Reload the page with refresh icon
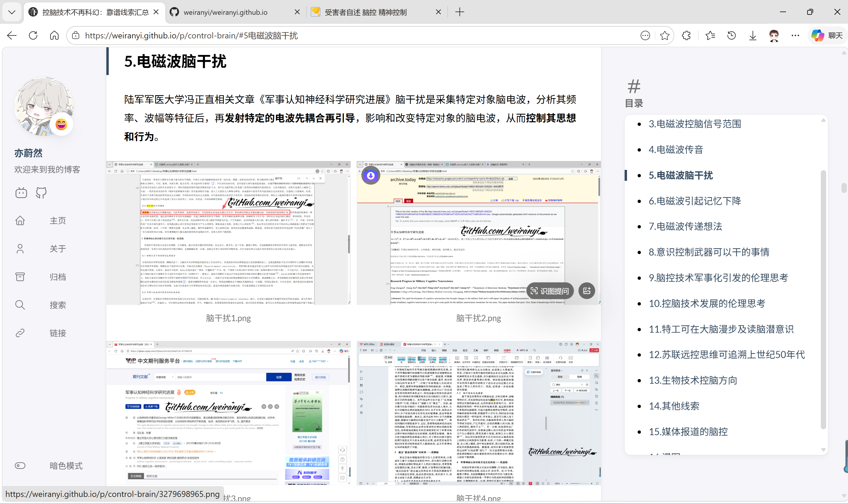 (x=33, y=35)
